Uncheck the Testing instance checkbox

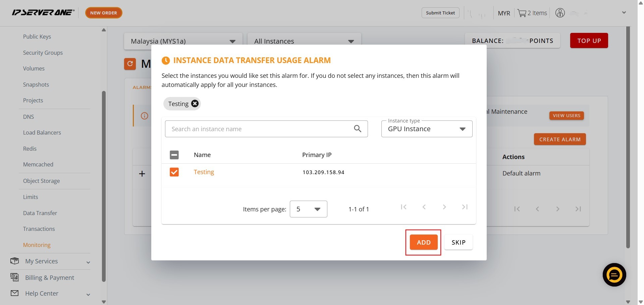(x=174, y=172)
